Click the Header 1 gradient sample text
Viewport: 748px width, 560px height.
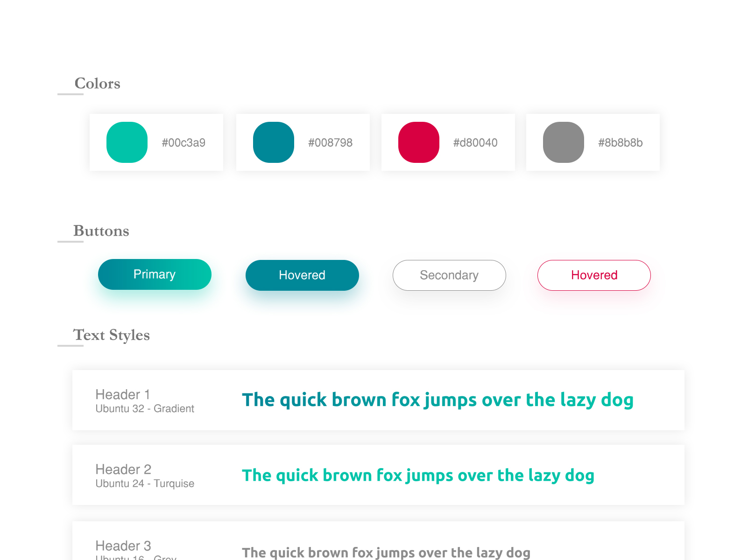pos(438,400)
